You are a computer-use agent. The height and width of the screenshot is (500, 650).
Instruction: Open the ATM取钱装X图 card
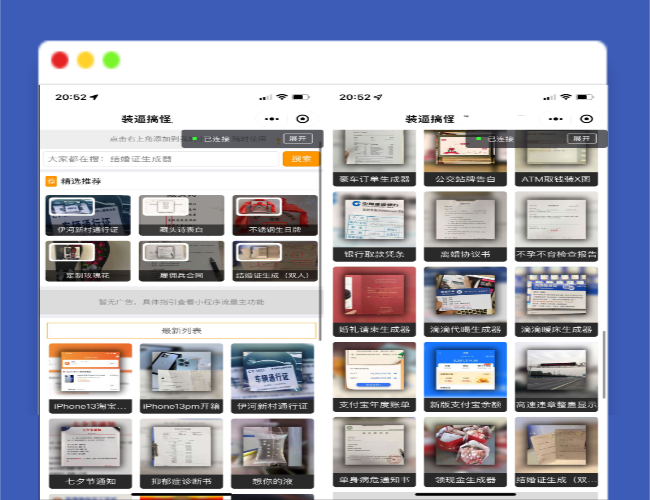[556, 158]
